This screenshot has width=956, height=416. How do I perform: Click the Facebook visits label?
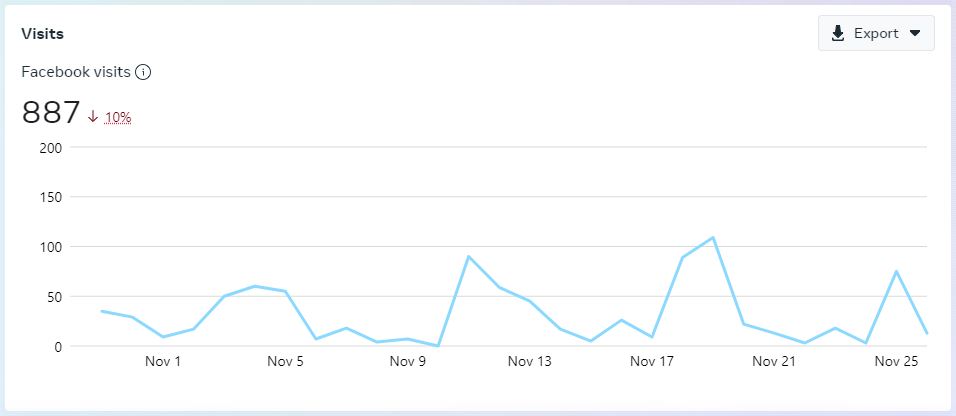pyautogui.click(x=76, y=72)
